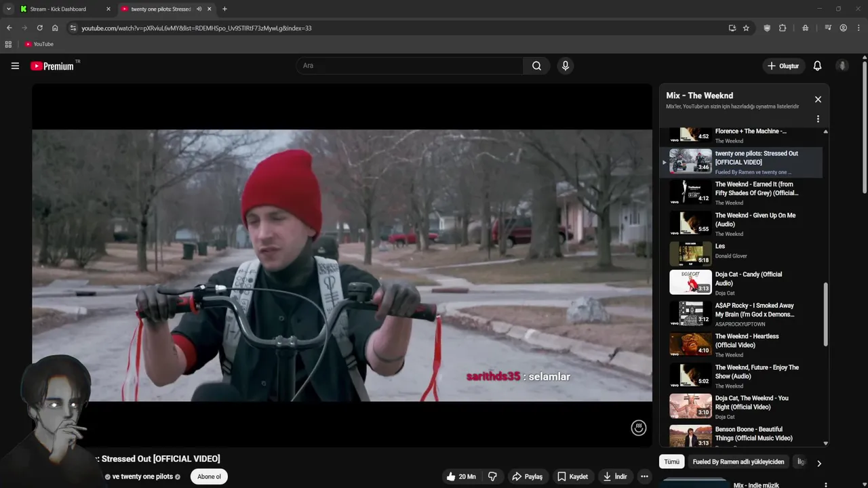Open more actions ellipsis below the video
This screenshot has width=868, height=488.
point(644,476)
